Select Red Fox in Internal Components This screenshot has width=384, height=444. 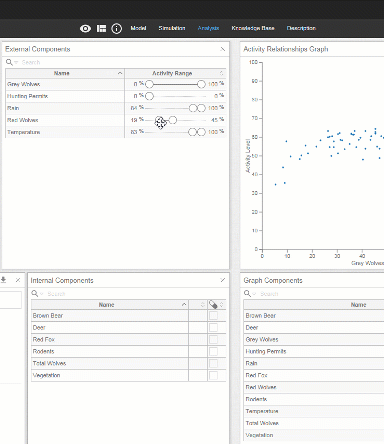pos(110,340)
